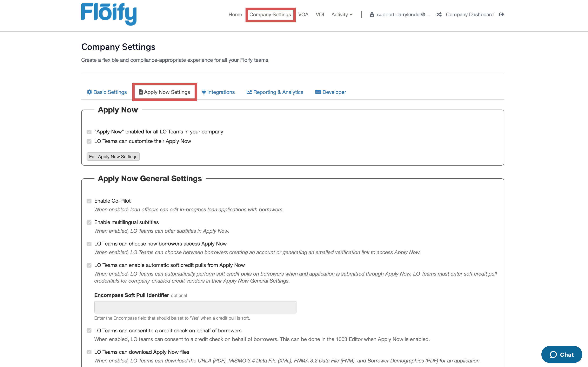The image size is (588, 367).
Task: Select the gear icon beside Basic Settings
Action: point(89,92)
